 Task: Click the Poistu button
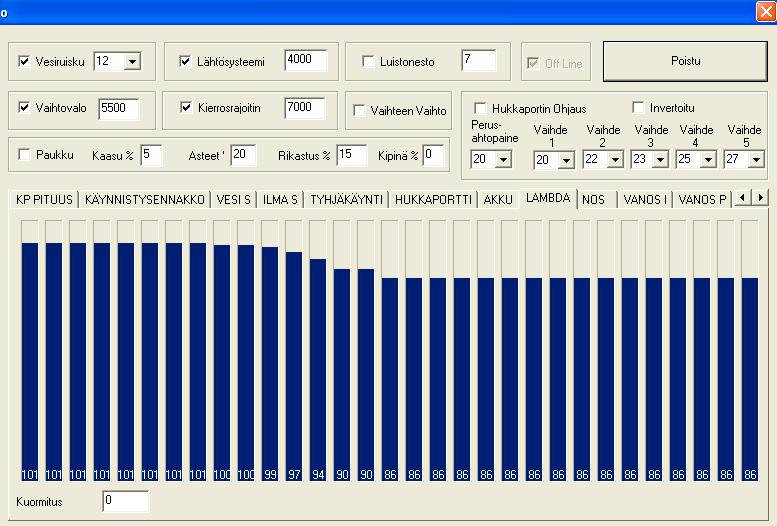click(x=685, y=61)
